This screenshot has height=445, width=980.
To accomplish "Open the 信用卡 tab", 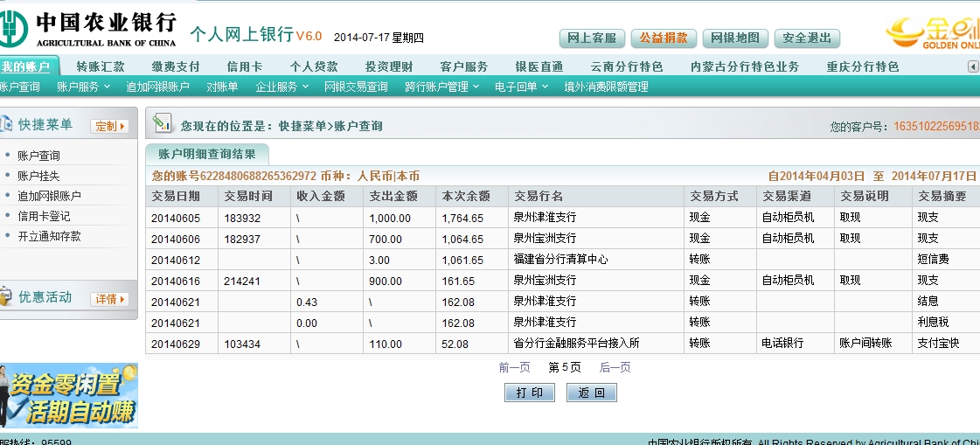I will point(244,66).
